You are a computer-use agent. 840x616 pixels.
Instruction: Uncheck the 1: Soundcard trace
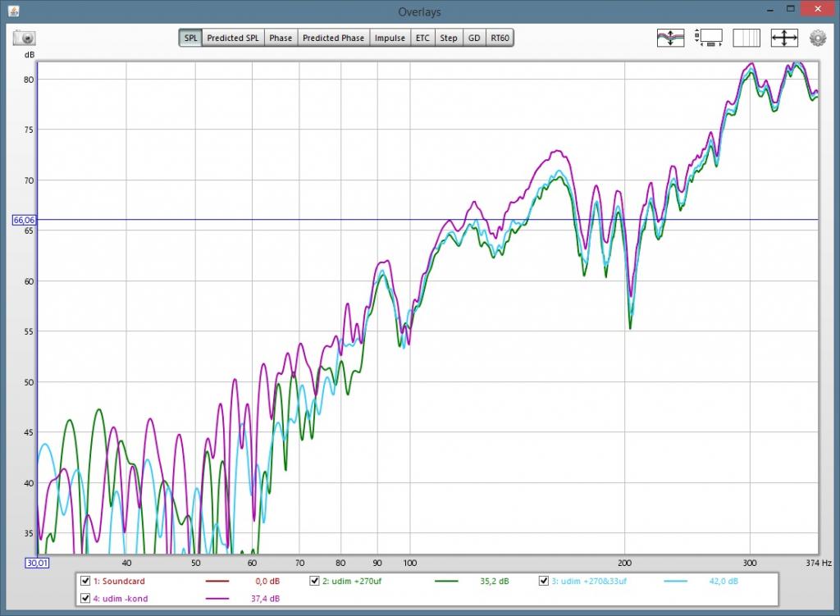(x=85, y=582)
